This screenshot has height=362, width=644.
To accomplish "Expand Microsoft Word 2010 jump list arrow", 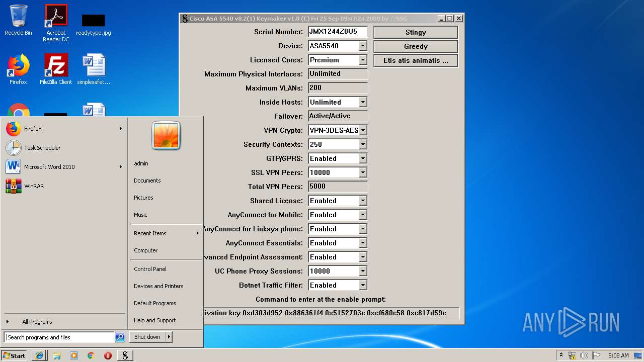I will [x=121, y=167].
